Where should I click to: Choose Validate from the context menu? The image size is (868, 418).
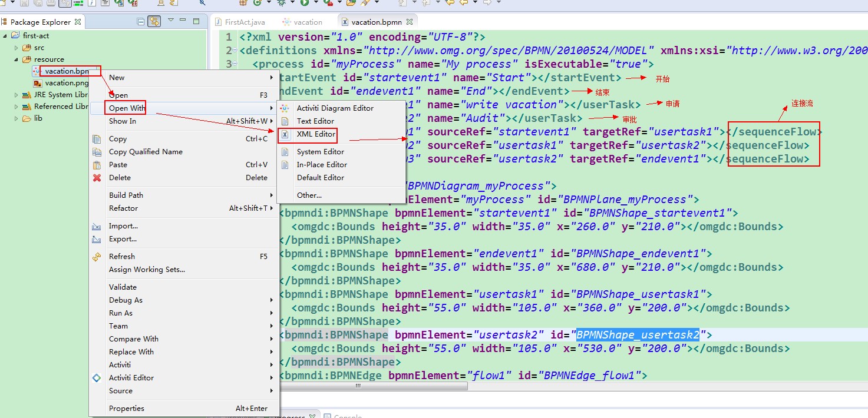click(x=184, y=287)
